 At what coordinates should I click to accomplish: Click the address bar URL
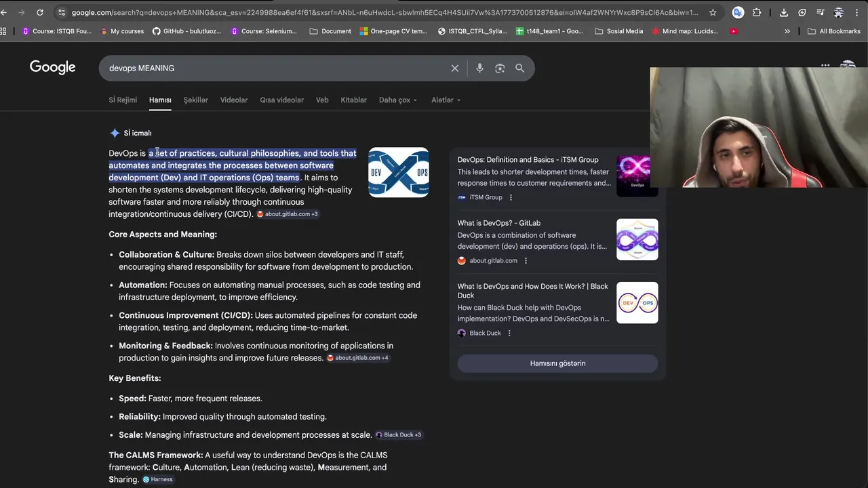click(384, 12)
